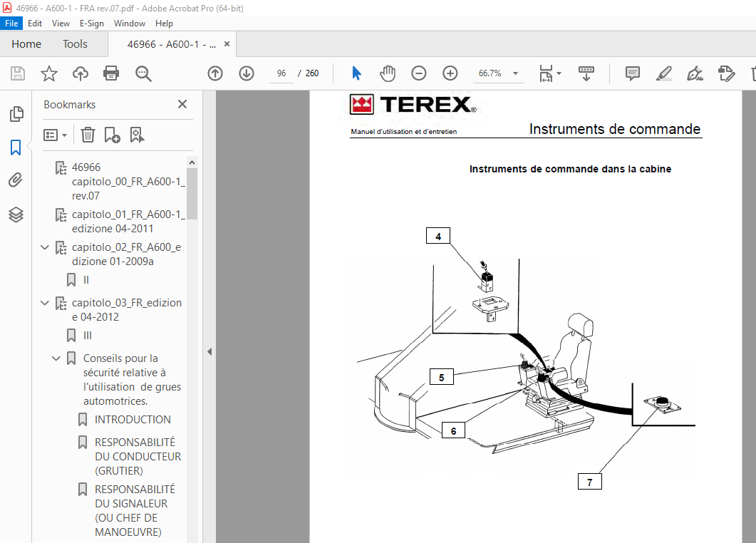Image resolution: width=756 pixels, height=543 pixels.
Task: Open the Page Thumbnails panel
Action: [16, 114]
